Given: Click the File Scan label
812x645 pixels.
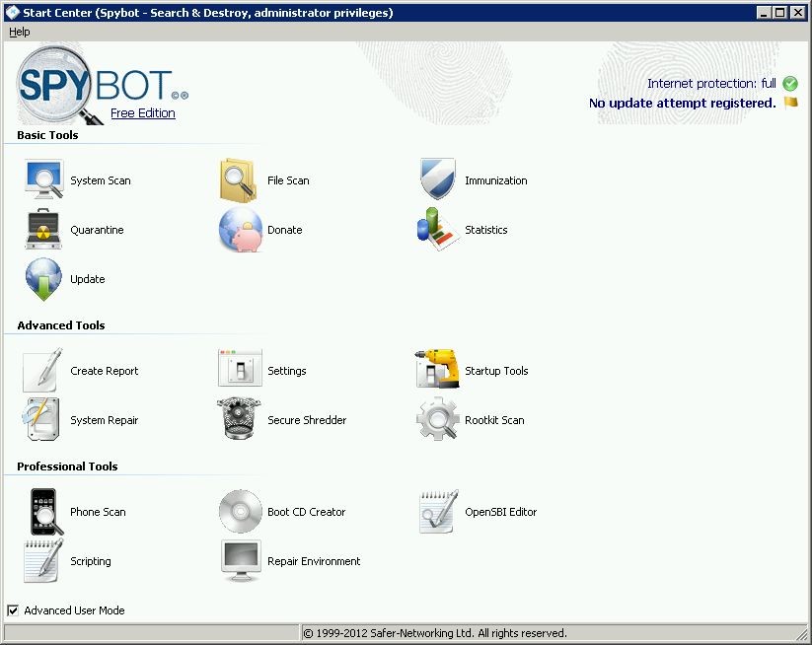Looking at the screenshot, I should [x=288, y=180].
